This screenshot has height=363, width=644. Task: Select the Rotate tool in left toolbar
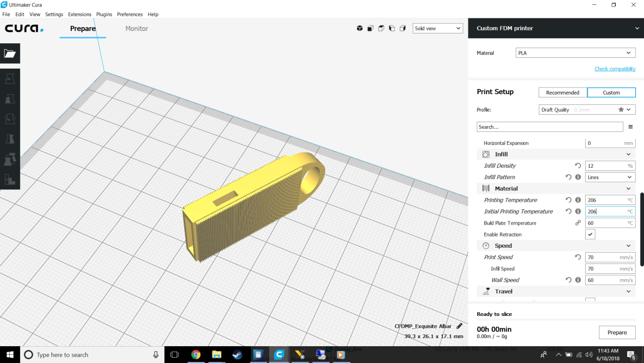click(10, 119)
